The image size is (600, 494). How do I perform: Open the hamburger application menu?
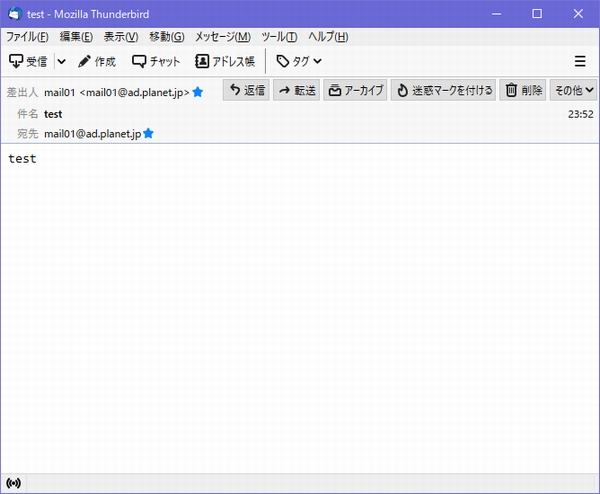tap(580, 61)
